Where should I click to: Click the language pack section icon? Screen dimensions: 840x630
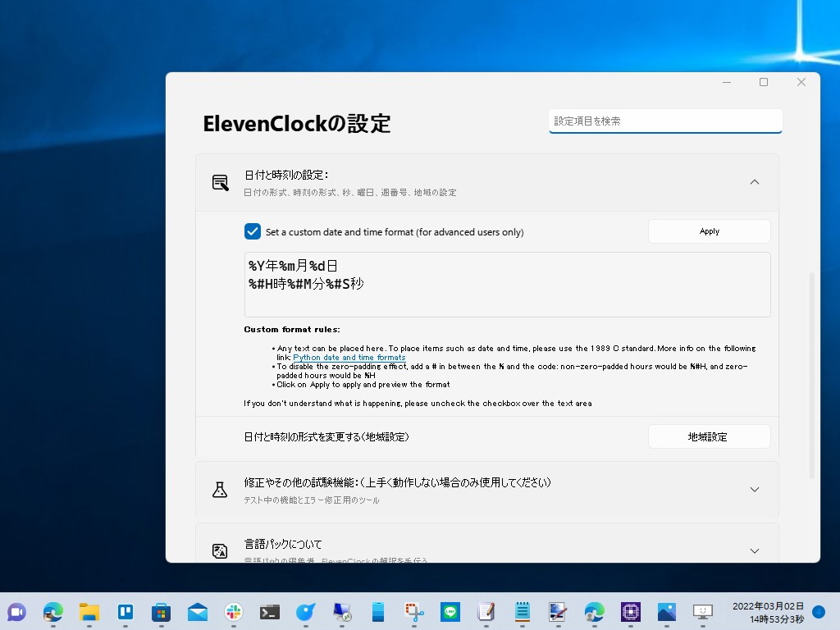(220, 550)
